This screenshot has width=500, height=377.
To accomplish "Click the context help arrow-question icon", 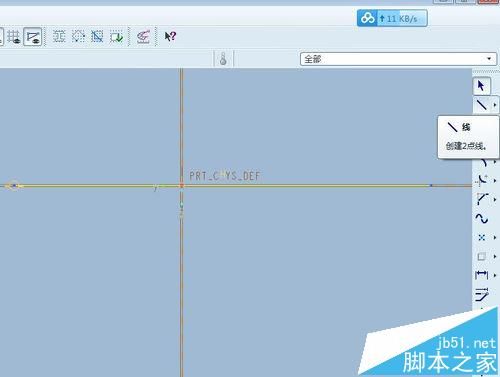I will coord(170,36).
